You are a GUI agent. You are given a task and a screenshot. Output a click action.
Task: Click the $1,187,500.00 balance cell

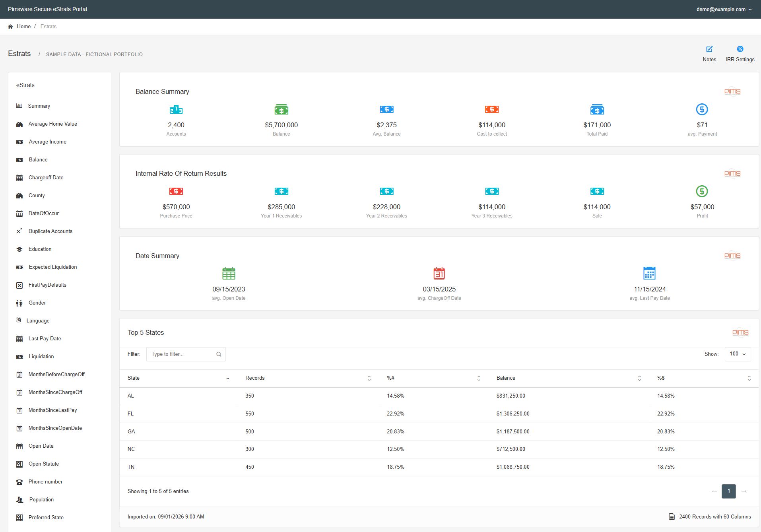point(513,432)
